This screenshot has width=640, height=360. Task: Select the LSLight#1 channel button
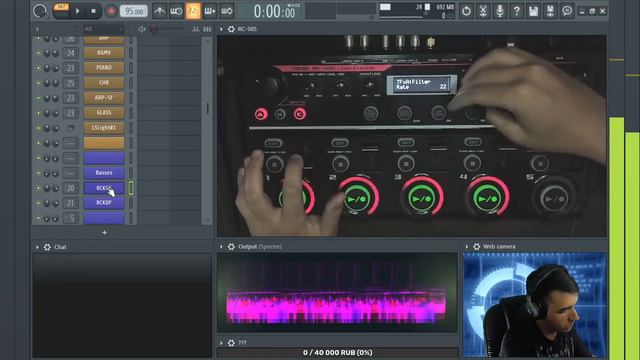pos(104,128)
